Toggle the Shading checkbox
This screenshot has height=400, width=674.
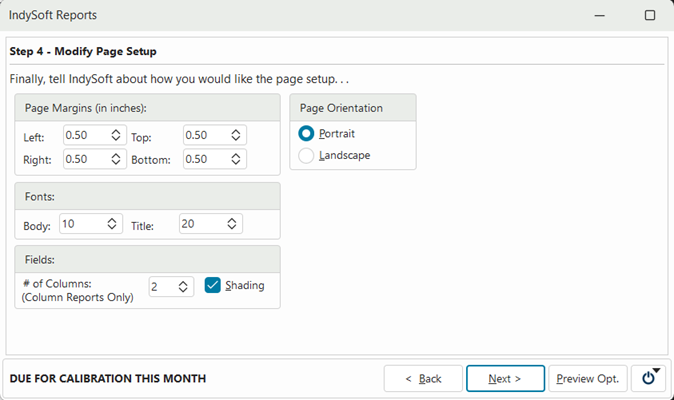click(212, 285)
